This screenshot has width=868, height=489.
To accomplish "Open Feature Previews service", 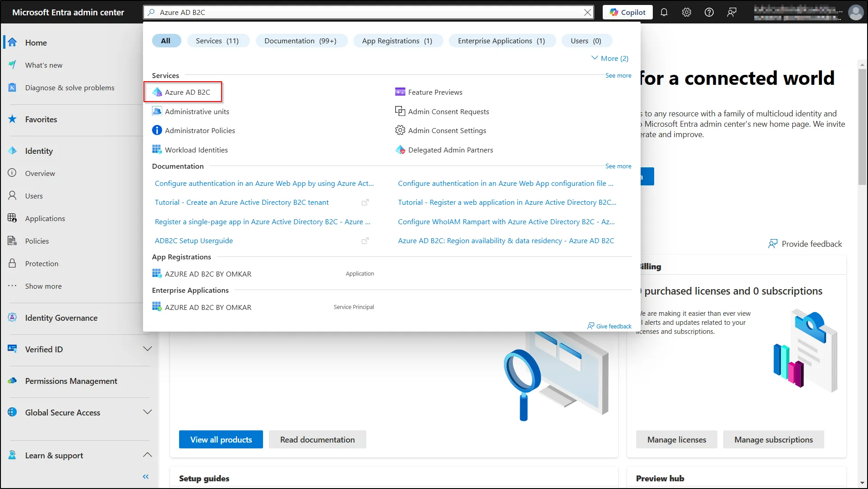I will [429, 92].
